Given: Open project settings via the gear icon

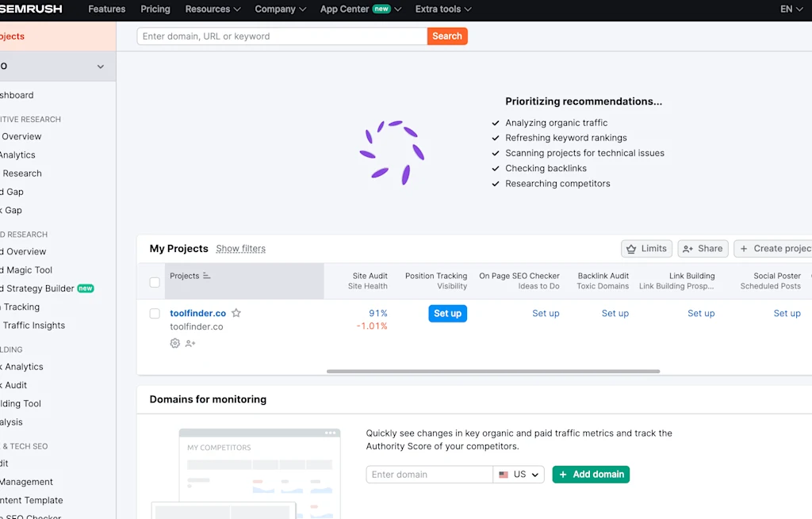Looking at the screenshot, I should click(x=175, y=343).
